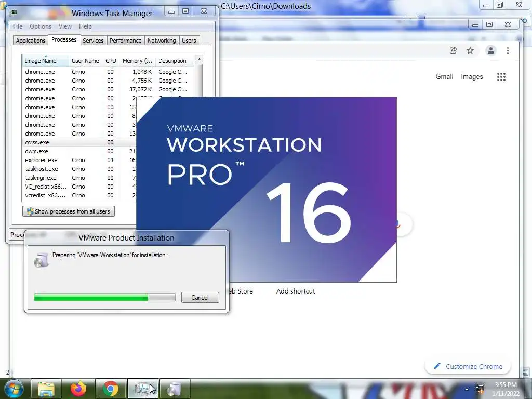
Task: Share this page icon in Chrome
Action: 453,50
